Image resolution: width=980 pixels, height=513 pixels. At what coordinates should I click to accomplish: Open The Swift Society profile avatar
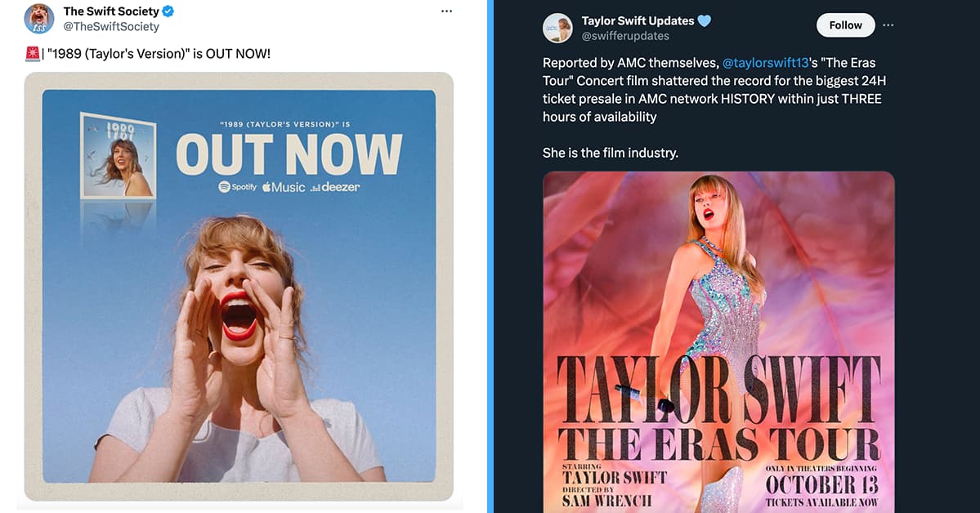[x=38, y=18]
